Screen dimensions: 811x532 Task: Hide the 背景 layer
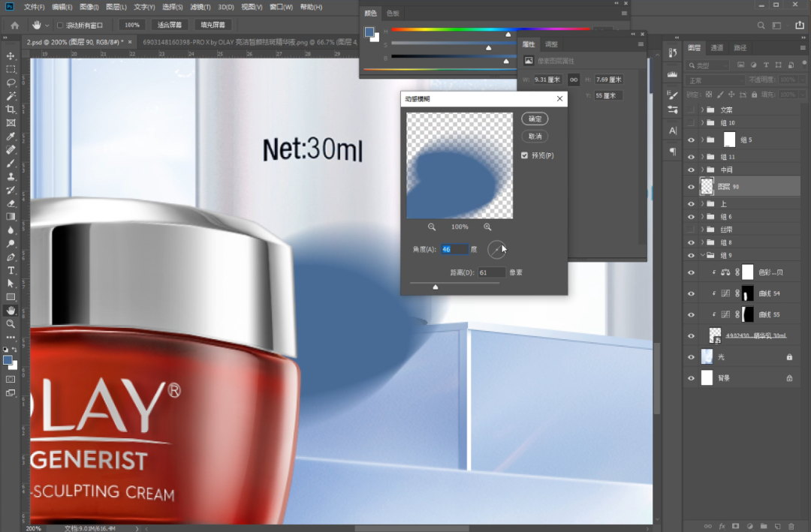(691, 378)
